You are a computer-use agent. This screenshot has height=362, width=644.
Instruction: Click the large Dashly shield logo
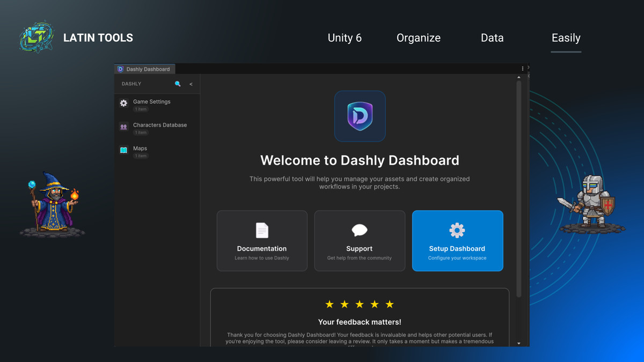coord(360,116)
